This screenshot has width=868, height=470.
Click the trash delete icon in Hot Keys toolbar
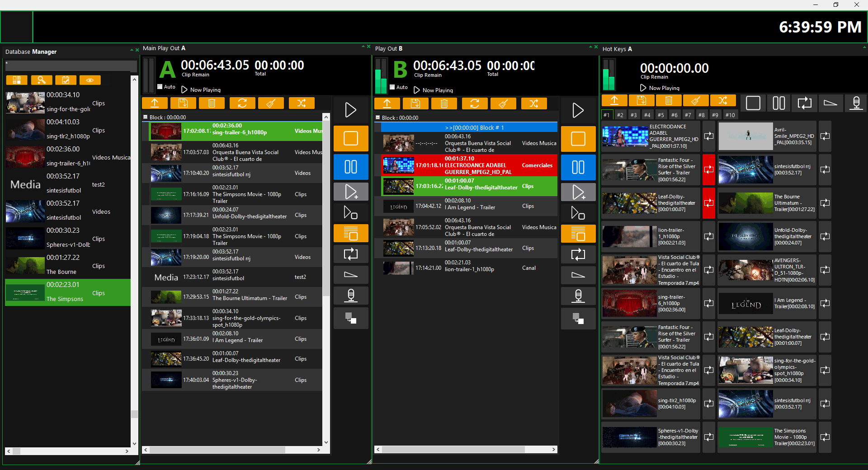669,100
